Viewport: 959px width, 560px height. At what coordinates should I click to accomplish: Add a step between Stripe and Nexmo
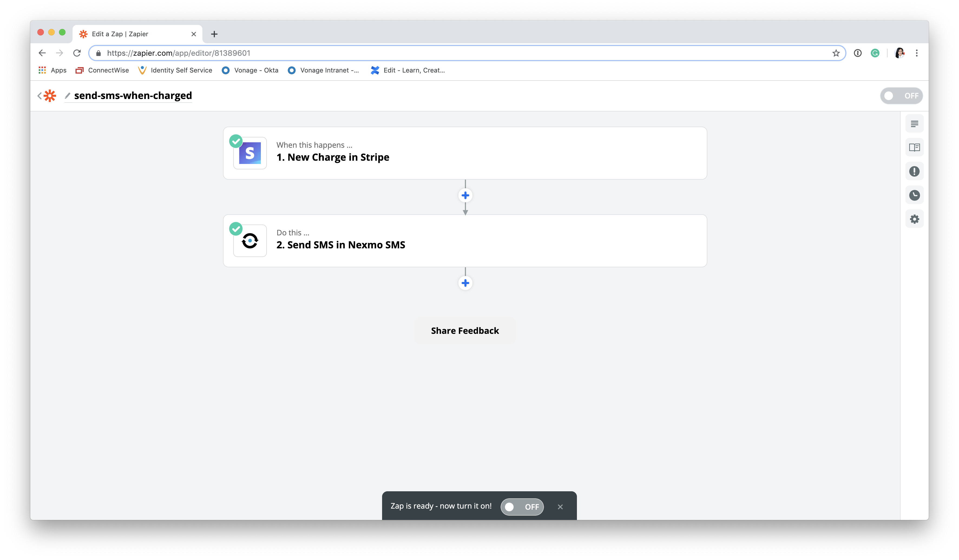pos(465,196)
